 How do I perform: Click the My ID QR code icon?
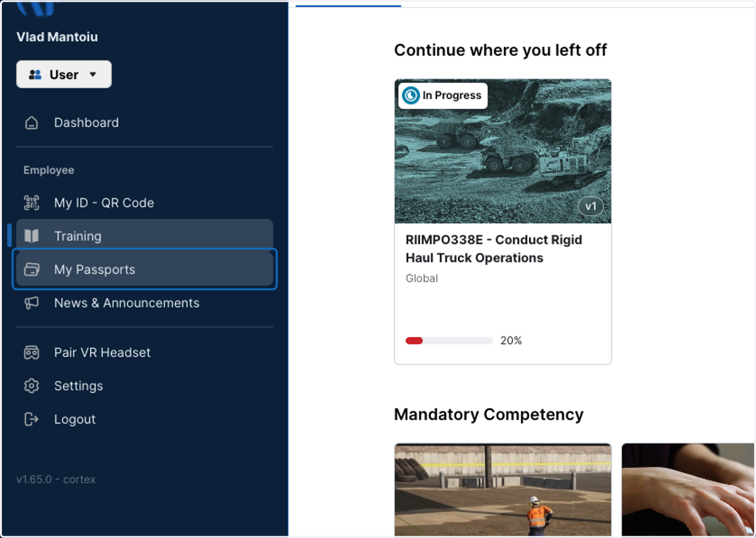(31, 203)
